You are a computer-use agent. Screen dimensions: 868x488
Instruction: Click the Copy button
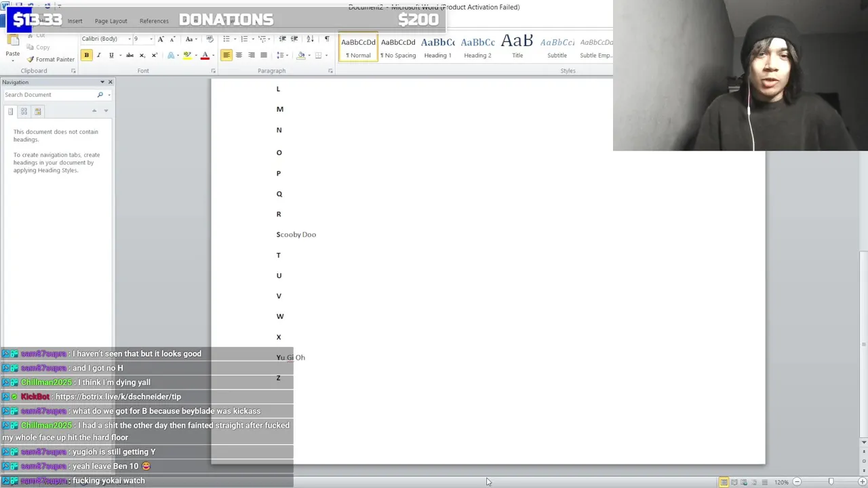(38, 47)
